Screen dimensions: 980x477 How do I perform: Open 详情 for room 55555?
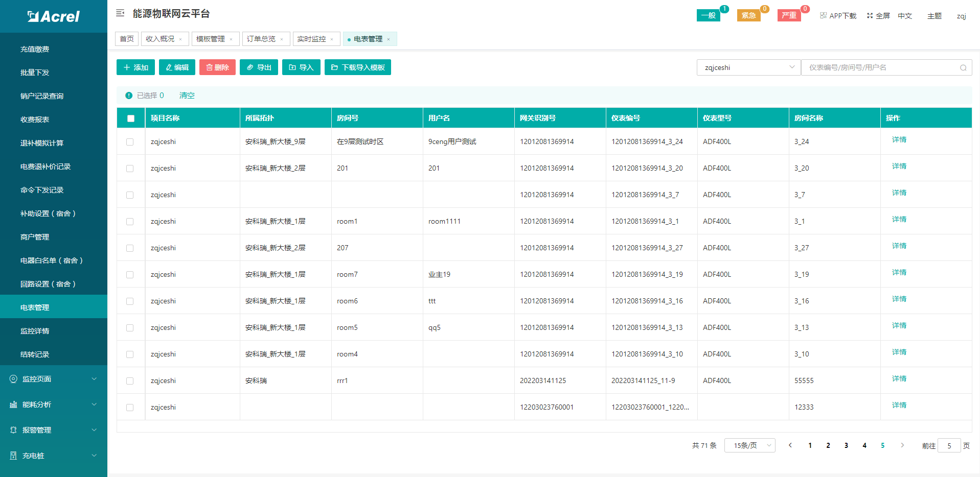899,379
